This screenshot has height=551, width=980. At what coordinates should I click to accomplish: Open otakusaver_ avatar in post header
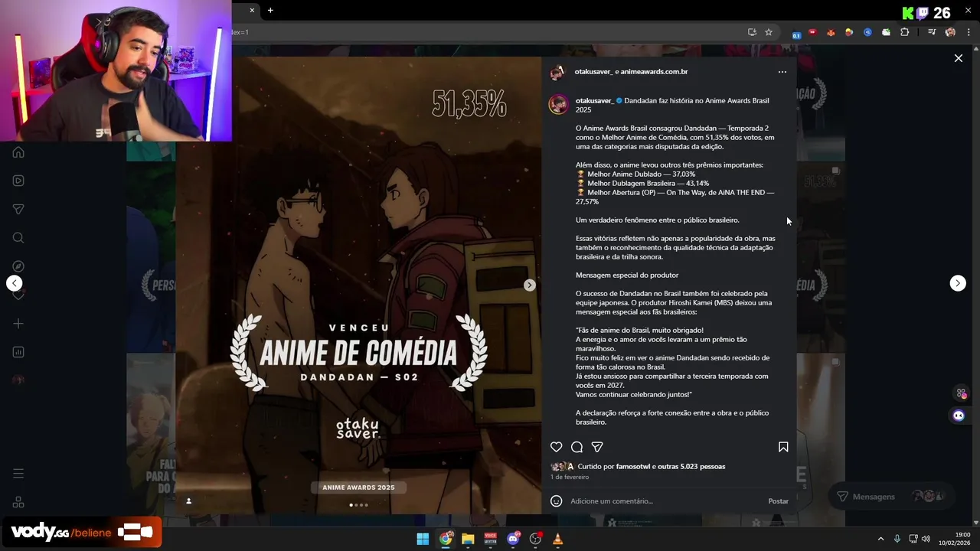(x=558, y=73)
